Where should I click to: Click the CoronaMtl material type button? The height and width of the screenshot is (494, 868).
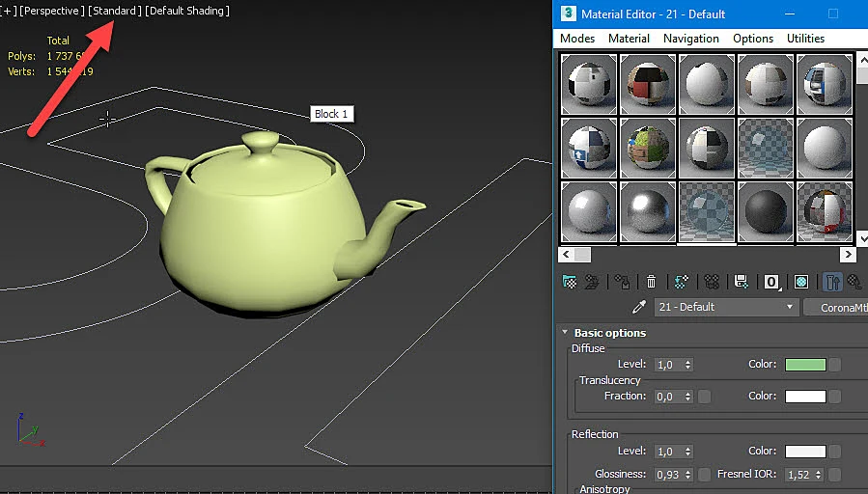[836, 308]
